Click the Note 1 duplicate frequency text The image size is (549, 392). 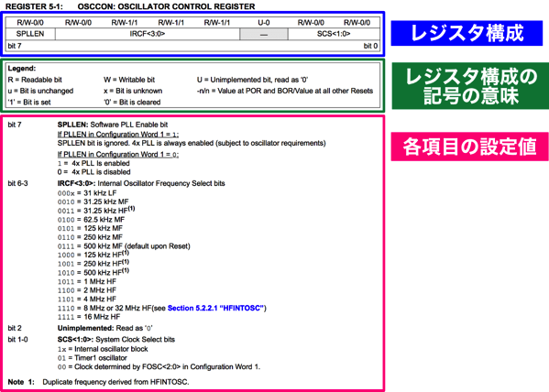click(x=98, y=382)
